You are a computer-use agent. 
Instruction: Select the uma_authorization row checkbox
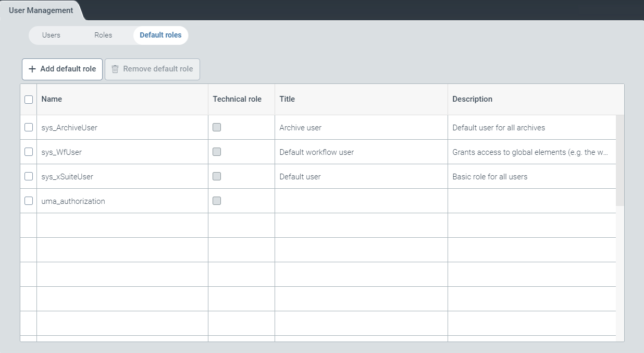point(29,201)
